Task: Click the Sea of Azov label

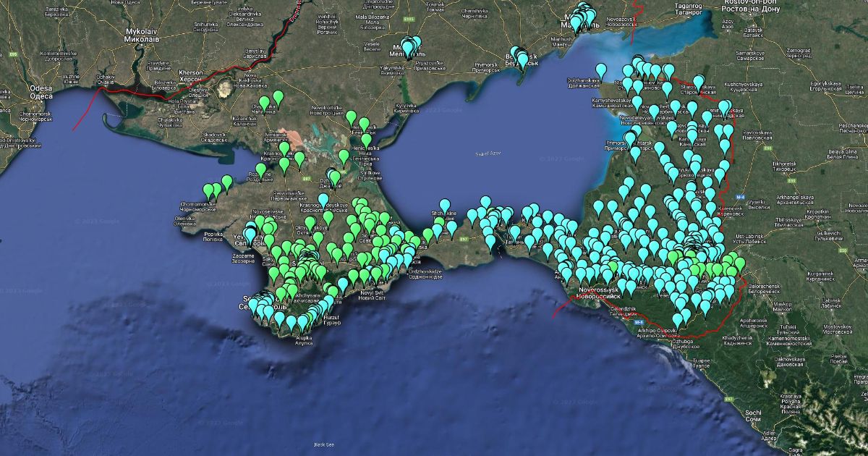Action: coord(488,153)
